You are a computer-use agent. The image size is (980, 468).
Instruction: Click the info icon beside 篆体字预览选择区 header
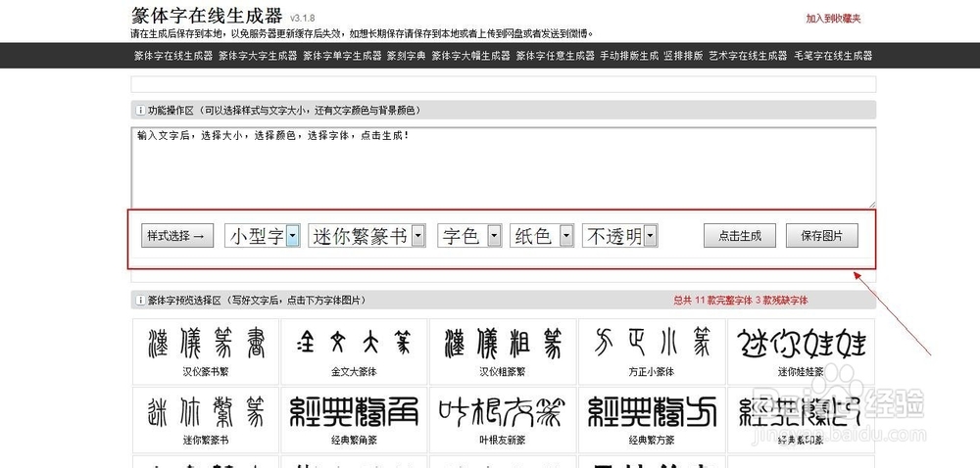pyautogui.click(x=140, y=301)
